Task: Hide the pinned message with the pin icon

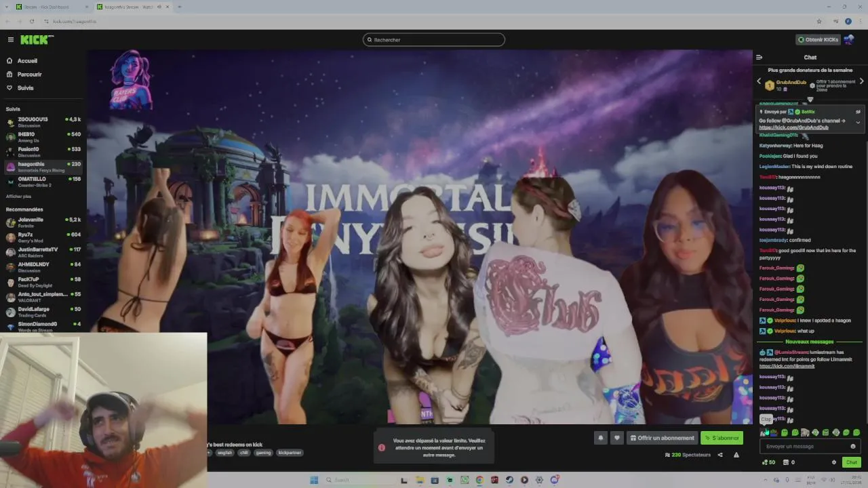Action: click(x=858, y=112)
